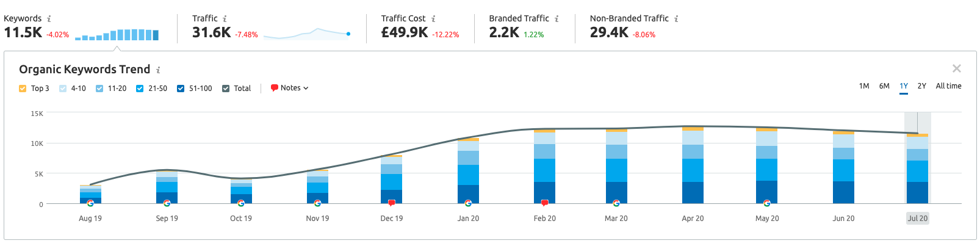This screenshot has height=243, width=980.
Task: Toggle the 4-10 positions checkbox
Action: (x=63, y=89)
